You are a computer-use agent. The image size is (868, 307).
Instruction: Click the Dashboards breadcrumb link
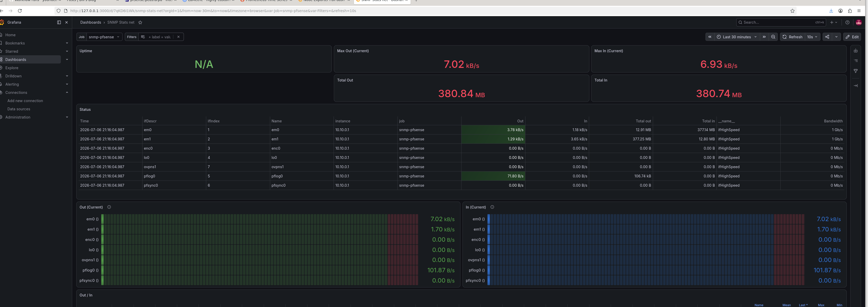(x=91, y=22)
